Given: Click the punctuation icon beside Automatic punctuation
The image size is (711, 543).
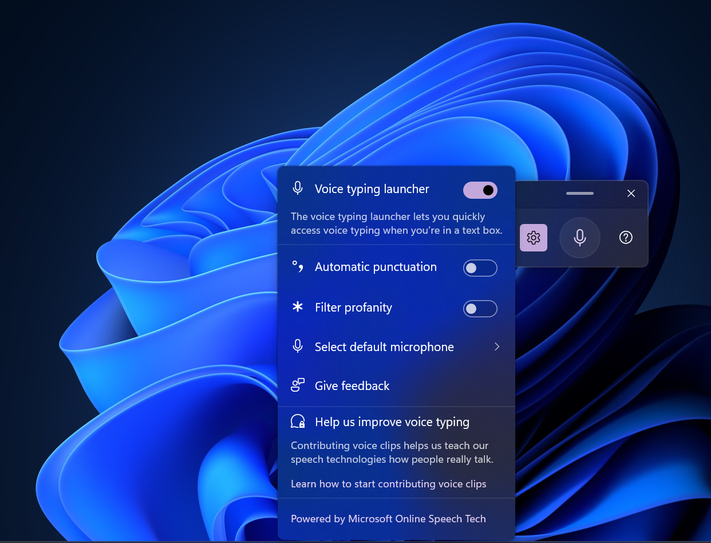Looking at the screenshot, I should [x=297, y=267].
